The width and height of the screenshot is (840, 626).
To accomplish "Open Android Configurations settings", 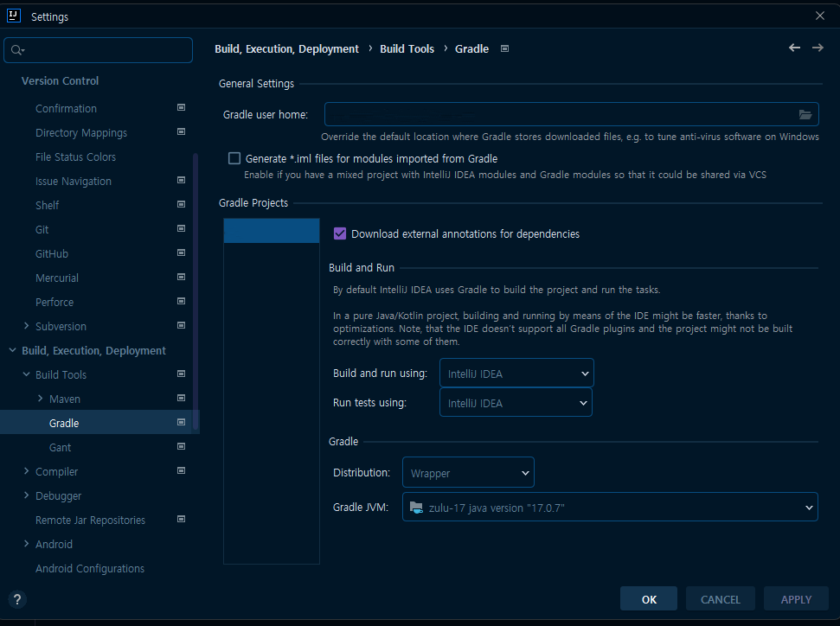I will pyautogui.click(x=90, y=569).
